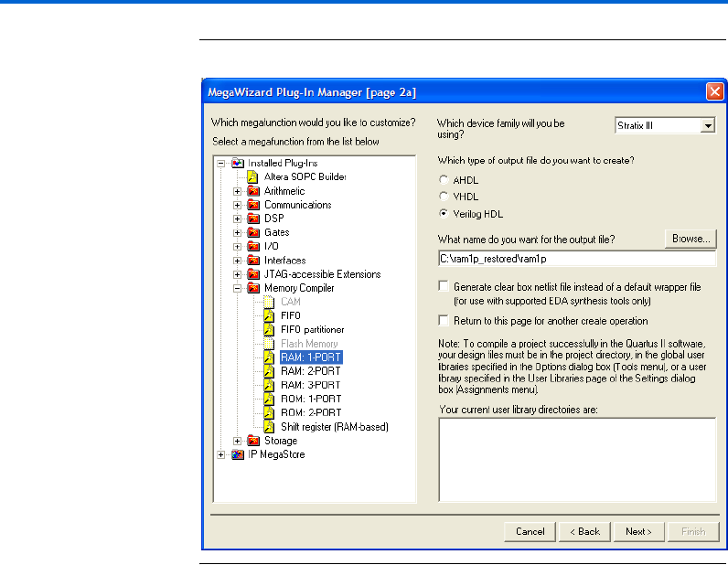
Task: Click the Browse... button
Action: 691,239
